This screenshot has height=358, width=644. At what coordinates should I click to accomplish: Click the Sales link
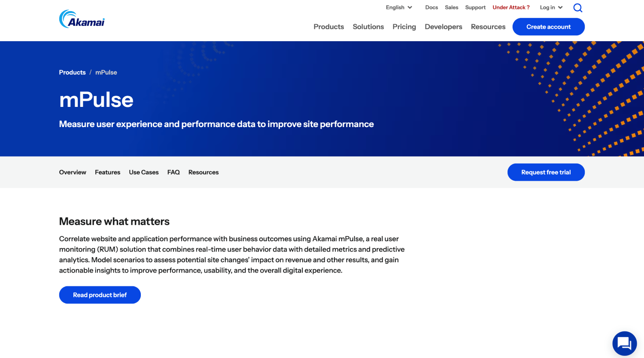click(452, 7)
